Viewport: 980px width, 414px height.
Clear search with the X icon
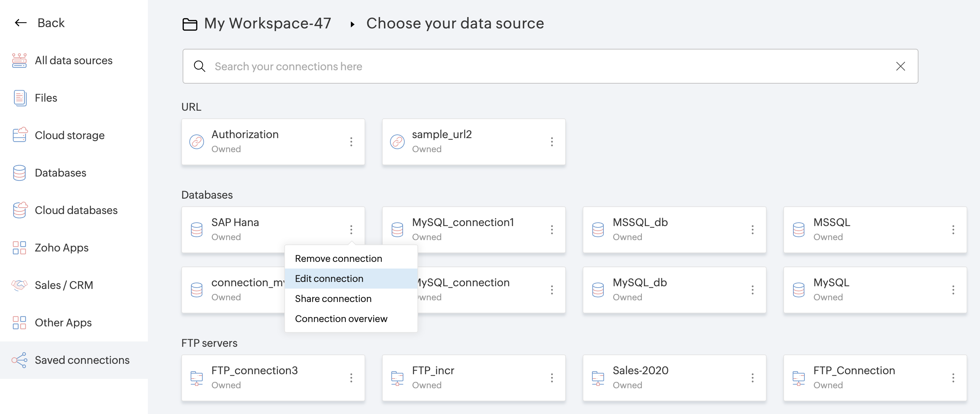click(900, 67)
